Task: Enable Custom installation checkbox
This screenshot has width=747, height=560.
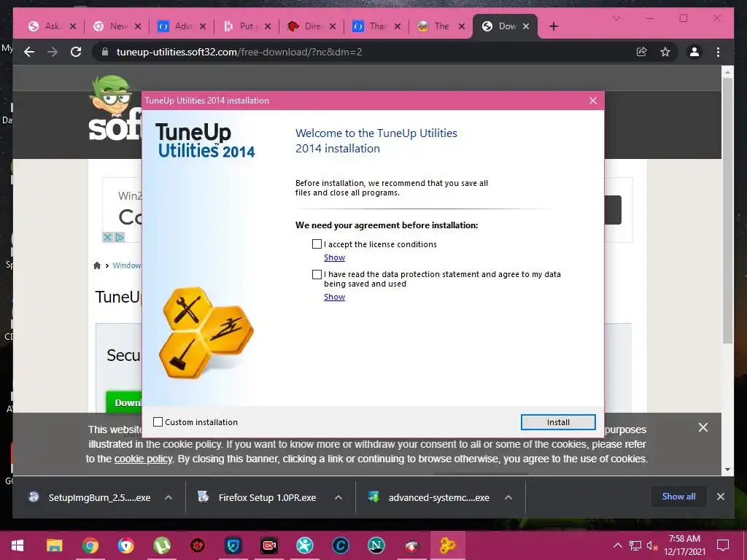Action: [158, 422]
